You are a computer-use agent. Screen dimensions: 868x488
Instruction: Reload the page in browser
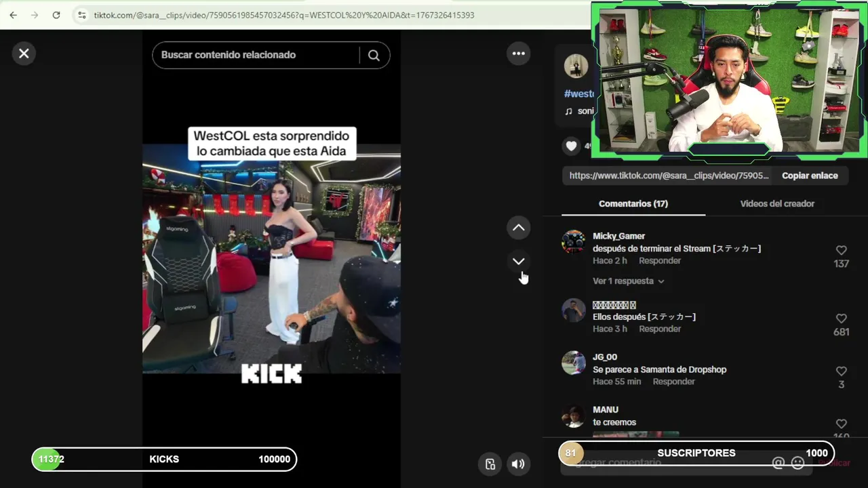click(x=56, y=15)
